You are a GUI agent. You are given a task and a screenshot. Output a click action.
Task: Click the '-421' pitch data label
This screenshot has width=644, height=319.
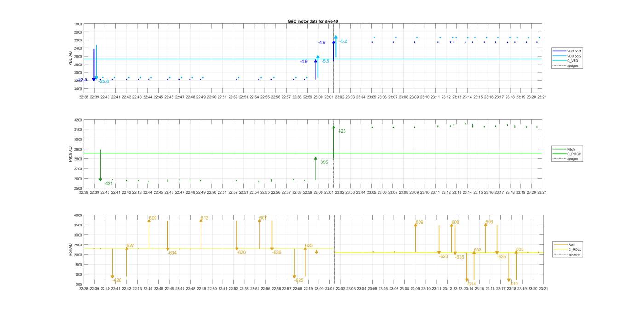pyautogui.click(x=108, y=184)
